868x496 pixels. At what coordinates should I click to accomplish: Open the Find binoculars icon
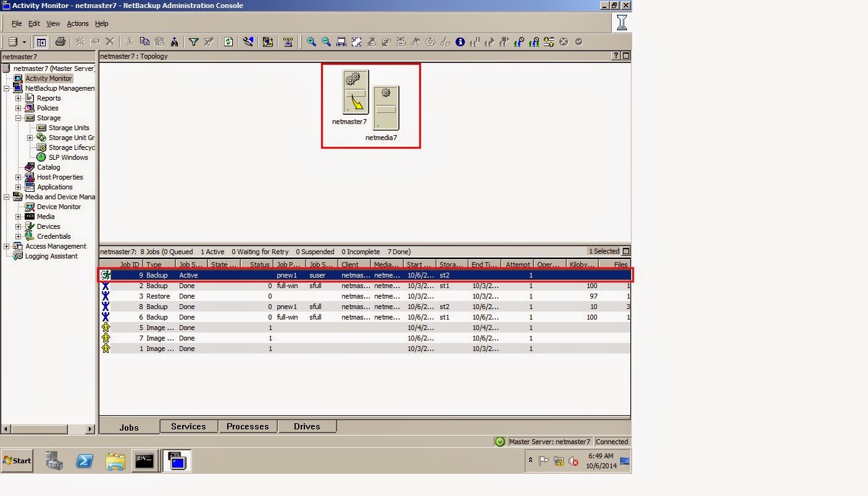point(174,41)
